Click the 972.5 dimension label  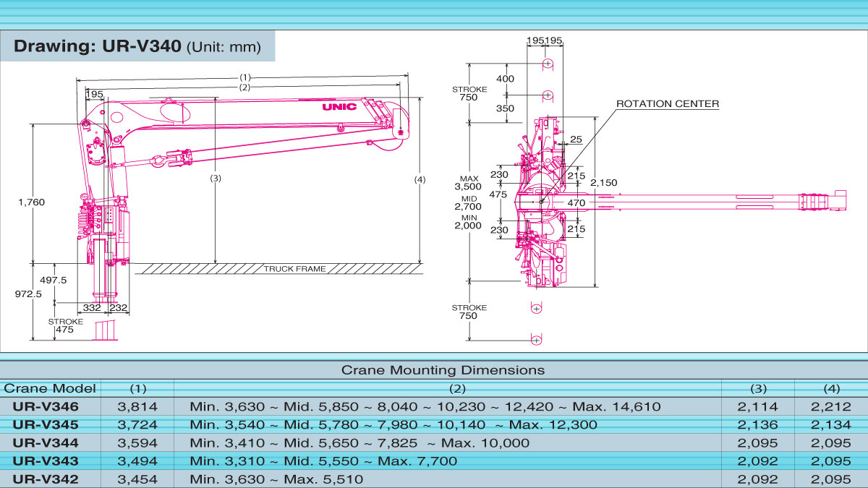[28, 294]
